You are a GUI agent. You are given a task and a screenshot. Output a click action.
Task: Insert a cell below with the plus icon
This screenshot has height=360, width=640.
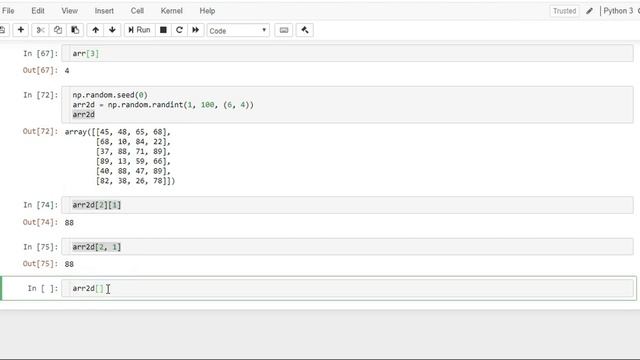point(20,30)
